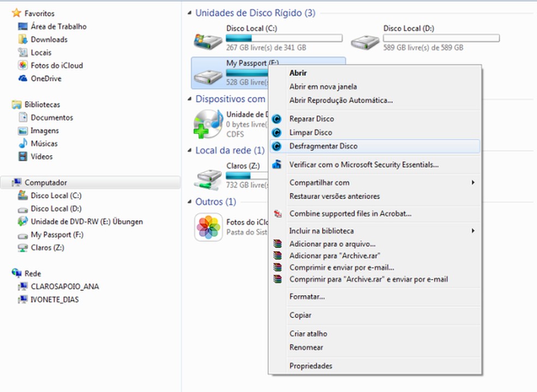Click the DVD disc icon under Dispositivos
537x392 pixels.
point(208,124)
